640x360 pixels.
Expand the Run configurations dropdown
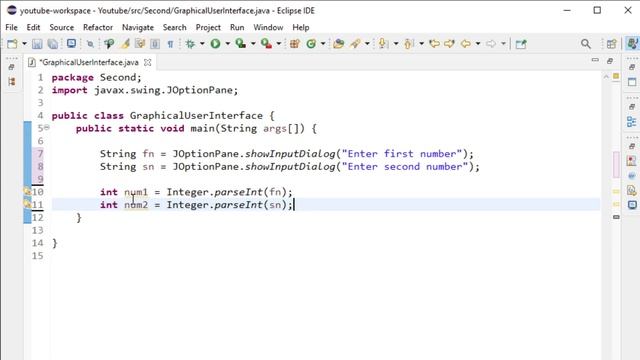pos(228,44)
